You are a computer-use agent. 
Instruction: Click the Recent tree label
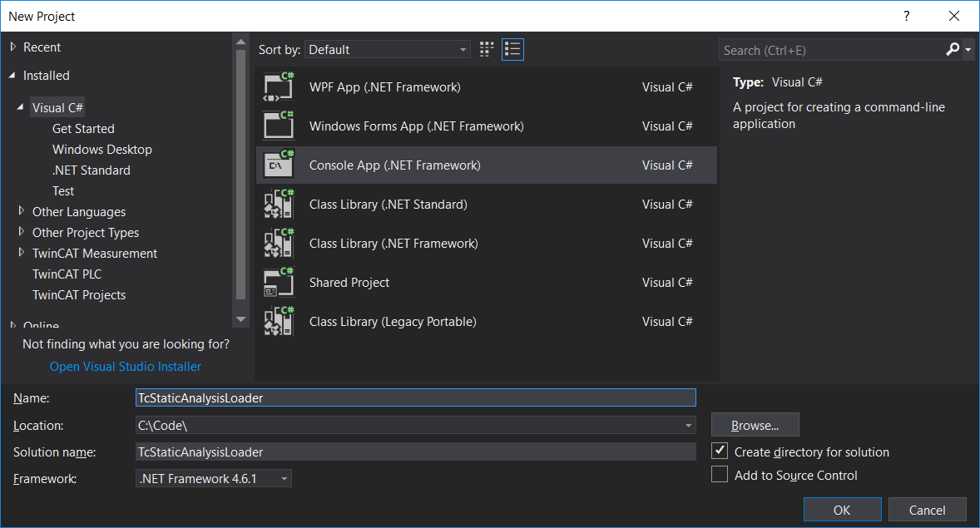coord(42,47)
